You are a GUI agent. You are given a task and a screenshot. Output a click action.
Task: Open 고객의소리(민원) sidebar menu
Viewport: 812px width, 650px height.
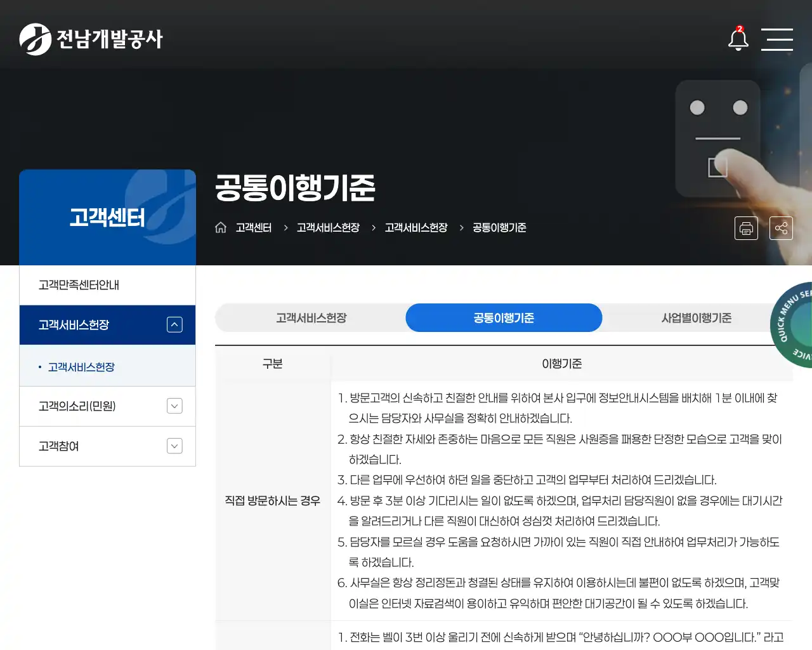[107, 406]
